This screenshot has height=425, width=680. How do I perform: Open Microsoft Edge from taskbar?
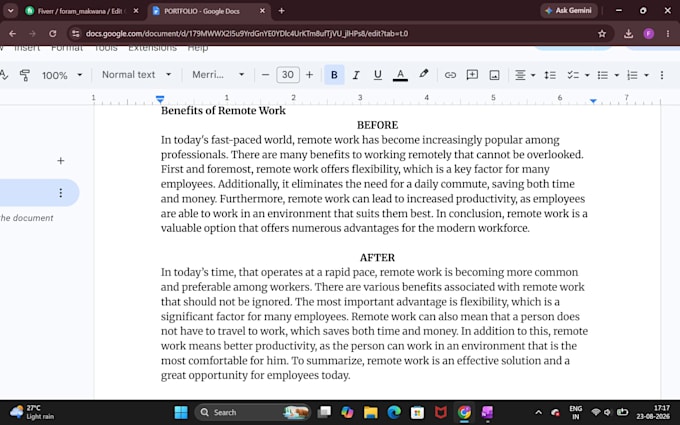pyautogui.click(x=394, y=412)
